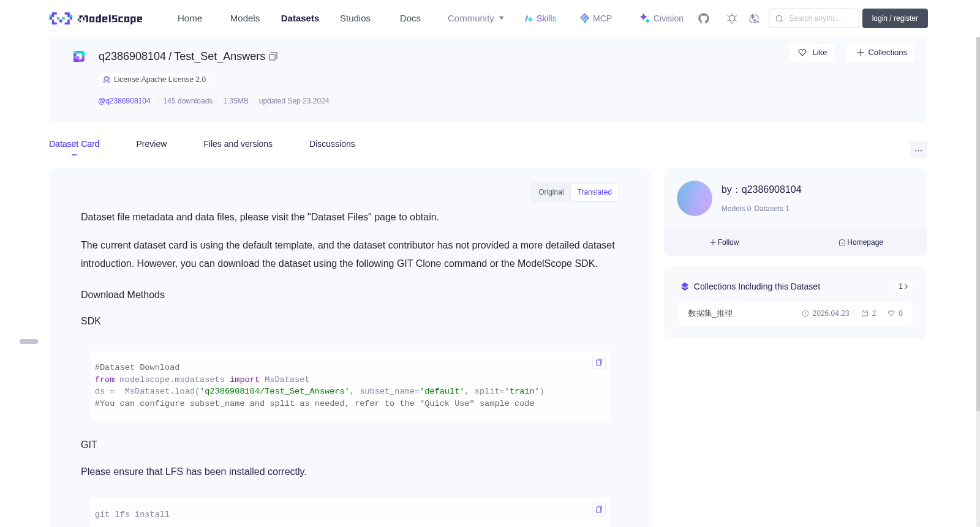
Task: Go to the Models navigation item
Action: [x=245, y=18]
